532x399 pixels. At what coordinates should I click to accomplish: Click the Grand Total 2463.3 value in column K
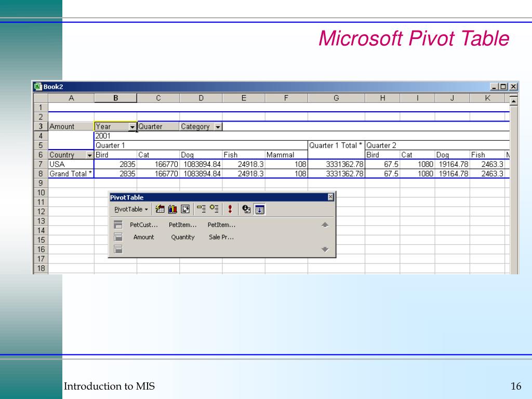click(487, 174)
